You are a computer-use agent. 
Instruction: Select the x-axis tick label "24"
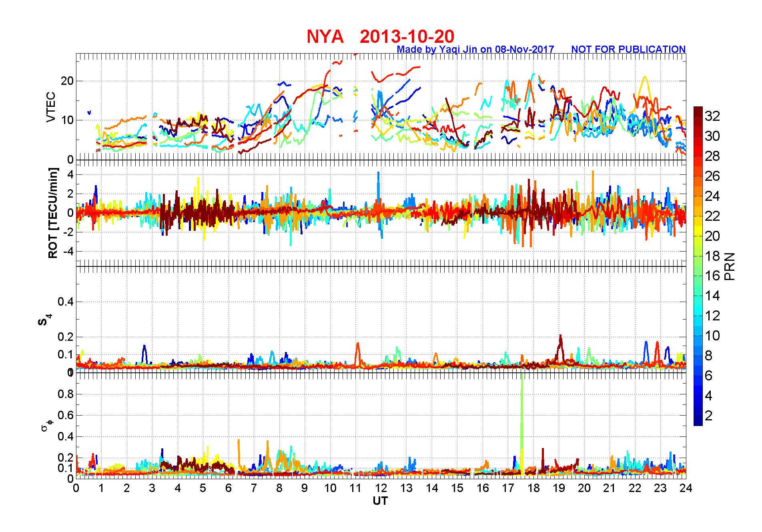coord(686,488)
